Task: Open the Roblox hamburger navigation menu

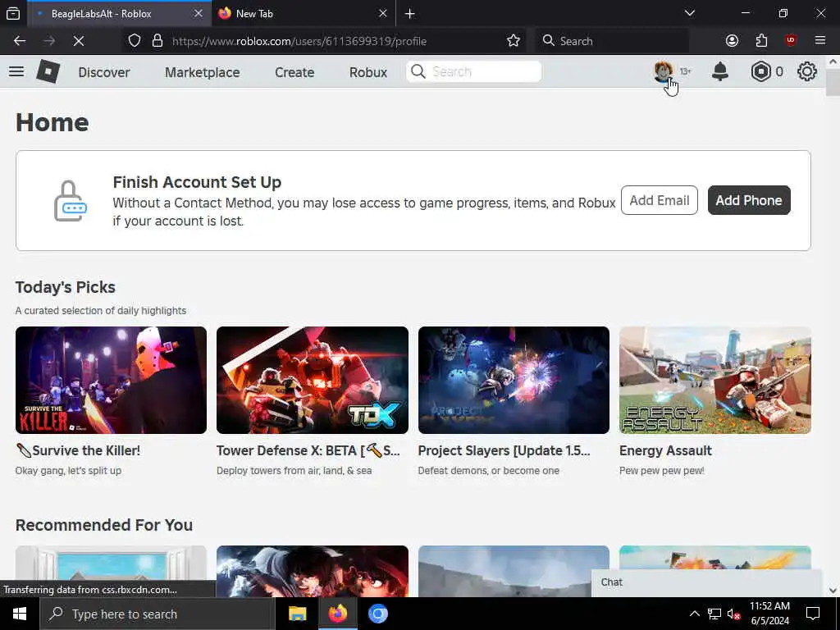Action: 16,71
